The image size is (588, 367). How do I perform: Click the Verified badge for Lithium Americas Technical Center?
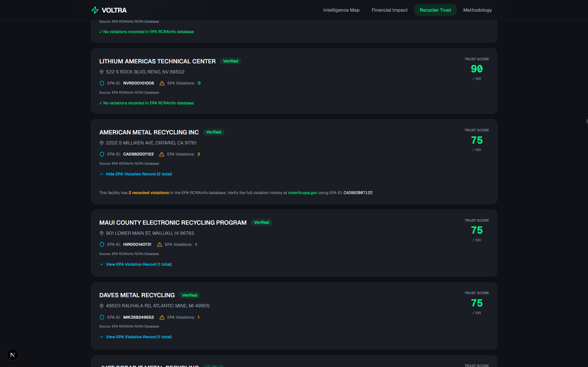tap(230, 61)
